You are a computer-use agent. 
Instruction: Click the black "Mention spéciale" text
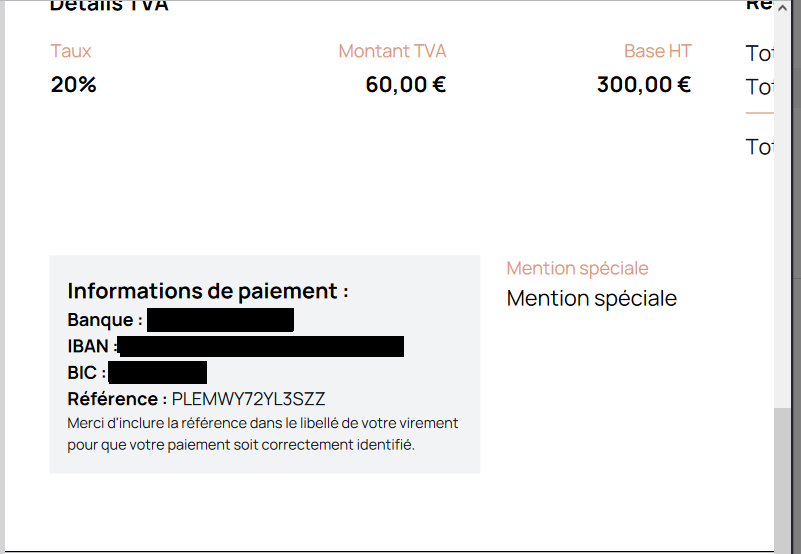(x=591, y=298)
